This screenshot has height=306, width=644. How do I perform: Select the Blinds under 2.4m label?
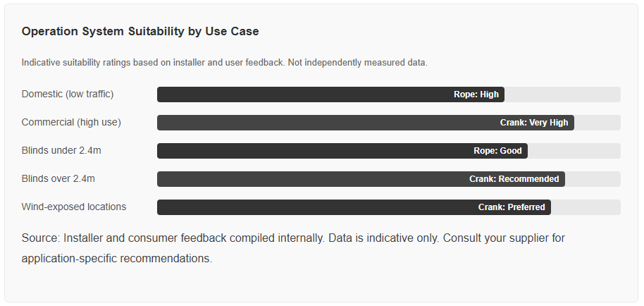[61, 150]
